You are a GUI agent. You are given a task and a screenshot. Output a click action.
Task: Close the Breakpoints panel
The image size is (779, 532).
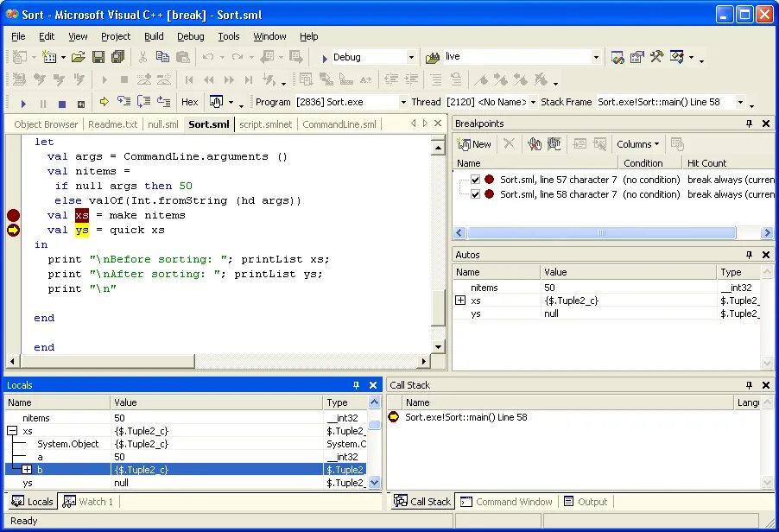(x=766, y=123)
